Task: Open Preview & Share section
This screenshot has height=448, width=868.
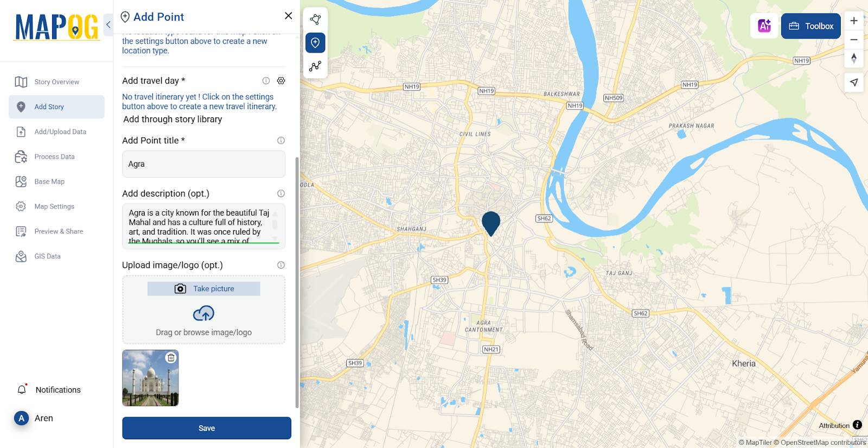Action: [56, 232]
